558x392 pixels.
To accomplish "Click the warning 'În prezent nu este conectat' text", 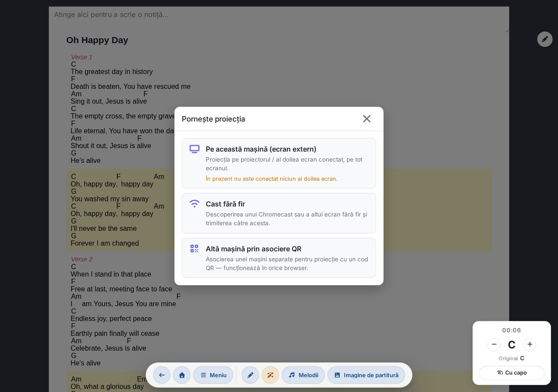I will click(272, 179).
